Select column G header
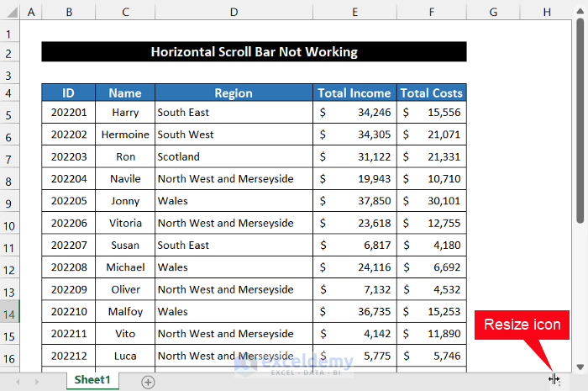The height and width of the screenshot is (391, 588). [493, 13]
